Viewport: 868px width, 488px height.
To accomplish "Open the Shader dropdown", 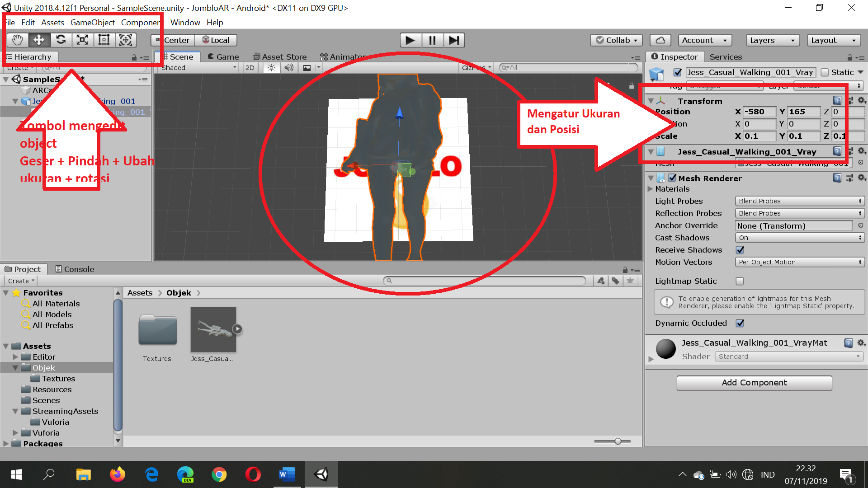I will (x=789, y=357).
